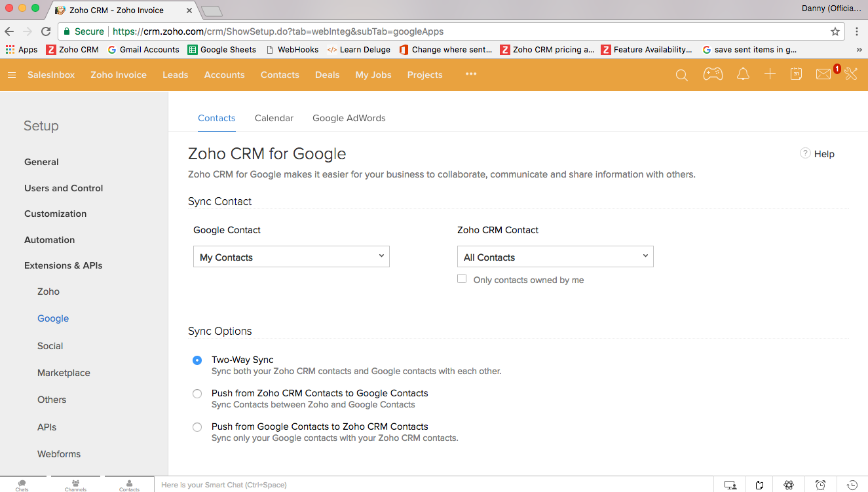Select Google under Extensions & APIs
The height and width of the screenshot is (492, 868).
53,319
